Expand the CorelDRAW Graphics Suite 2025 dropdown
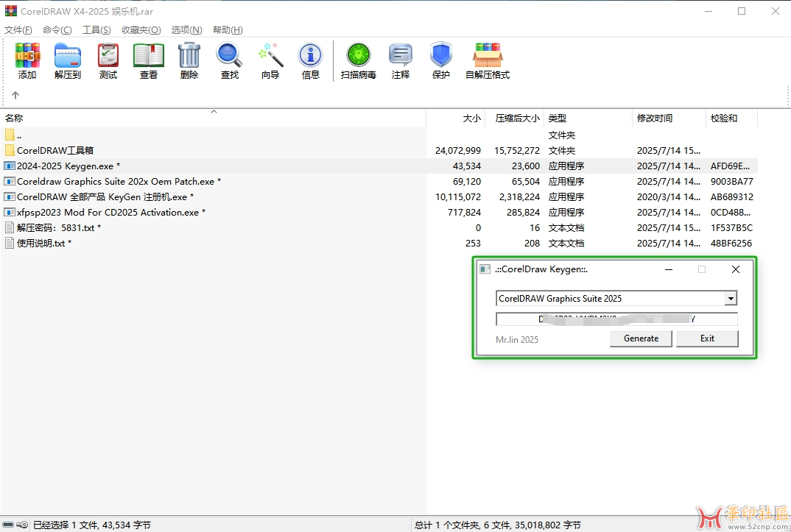Image resolution: width=791 pixels, height=532 pixels. (x=731, y=299)
